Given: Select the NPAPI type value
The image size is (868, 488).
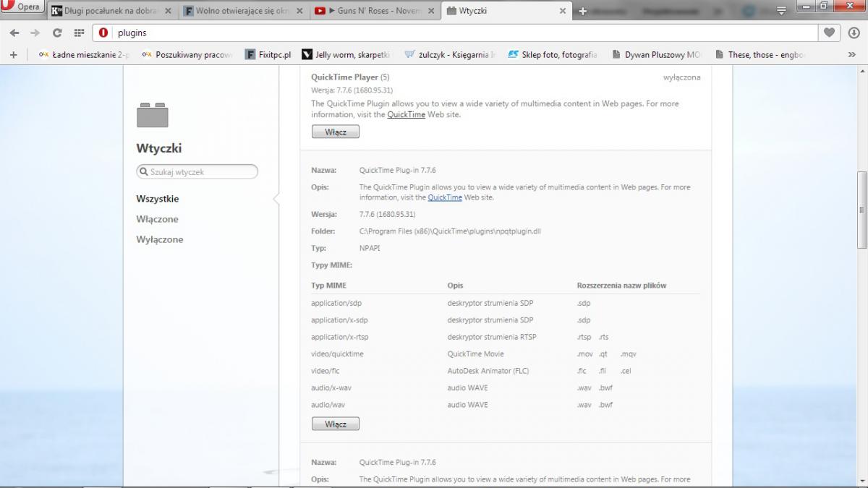Looking at the screenshot, I should pyautogui.click(x=370, y=248).
